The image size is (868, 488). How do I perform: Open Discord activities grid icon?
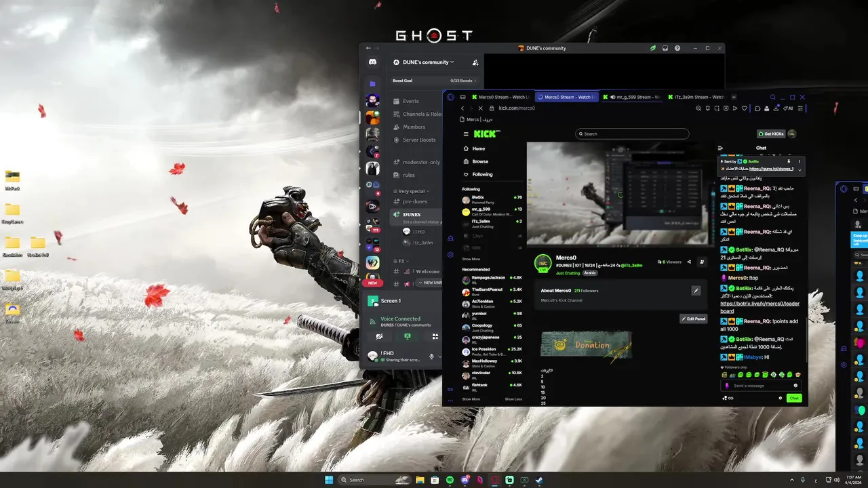(435, 336)
